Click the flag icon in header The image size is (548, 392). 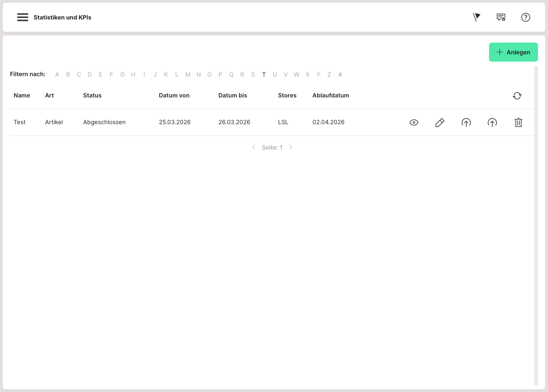(476, 17)
